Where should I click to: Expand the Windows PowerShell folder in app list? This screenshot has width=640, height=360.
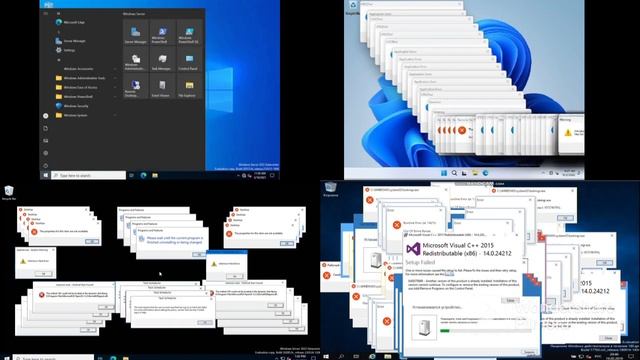pos(85,97)
